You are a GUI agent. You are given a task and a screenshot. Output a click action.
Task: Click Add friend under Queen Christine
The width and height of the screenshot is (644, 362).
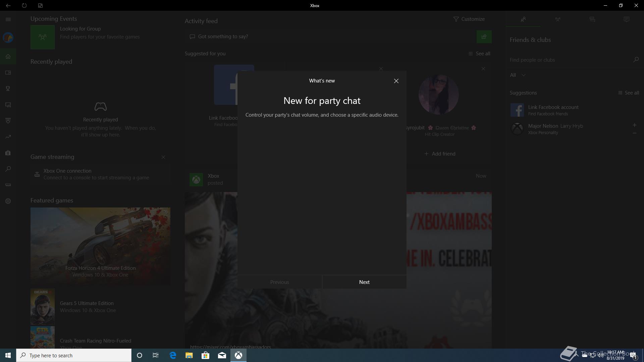pos(440,154)
